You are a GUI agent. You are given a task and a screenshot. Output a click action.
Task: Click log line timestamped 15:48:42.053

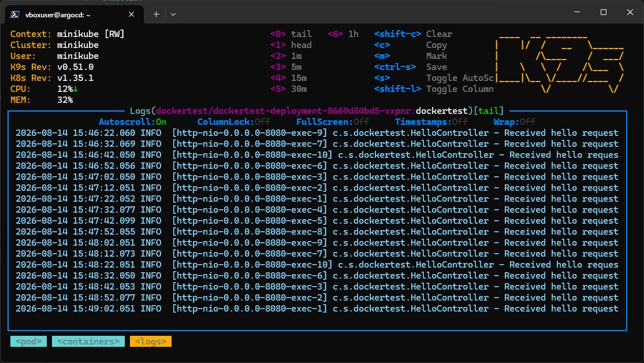(x=317, y=287)
